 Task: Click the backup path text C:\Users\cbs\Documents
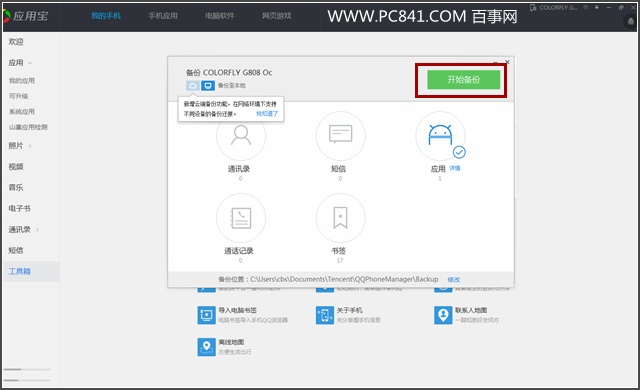[344, 279]
